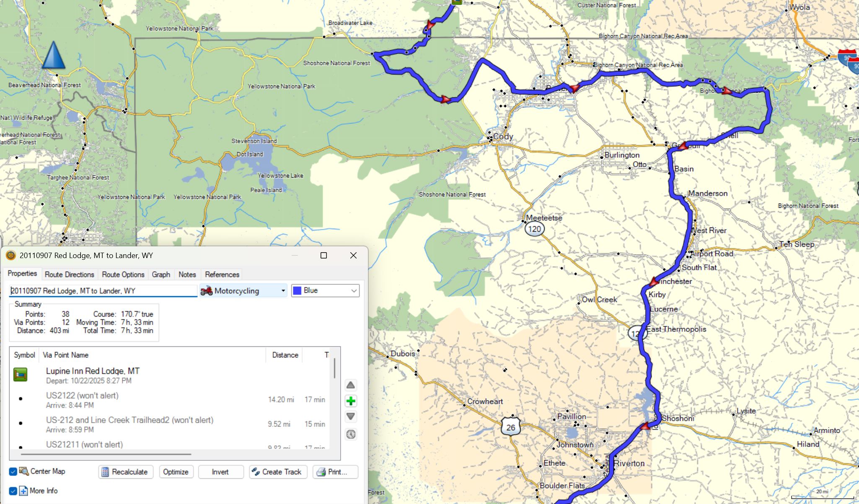Screen dimensions: 859x504
Task: Click the clock departure time icon
Action: 351,434
